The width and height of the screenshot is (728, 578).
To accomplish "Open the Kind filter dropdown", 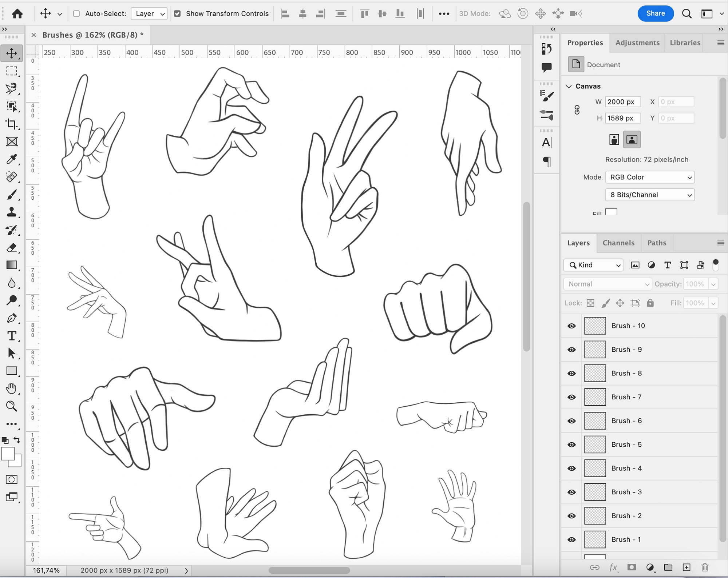I will (593, 265).
